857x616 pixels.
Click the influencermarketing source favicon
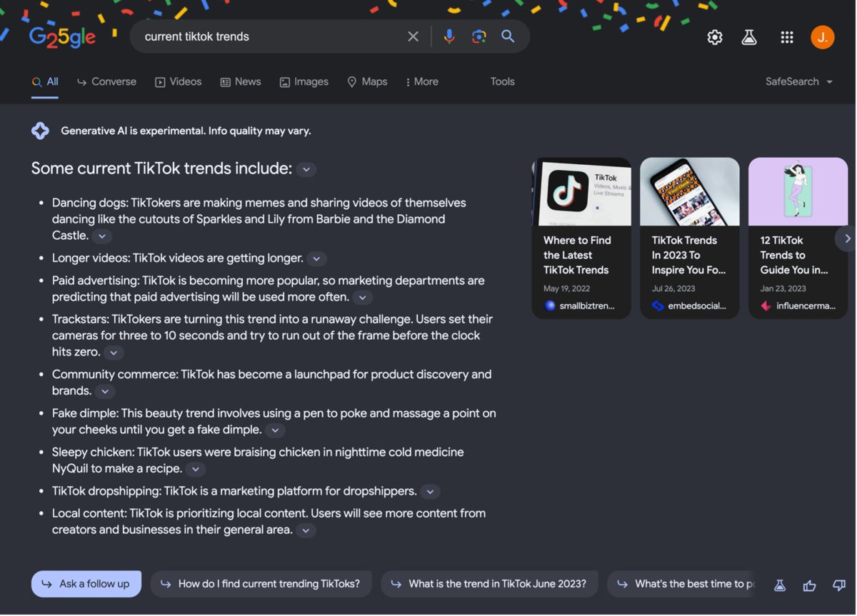(766, 306)
